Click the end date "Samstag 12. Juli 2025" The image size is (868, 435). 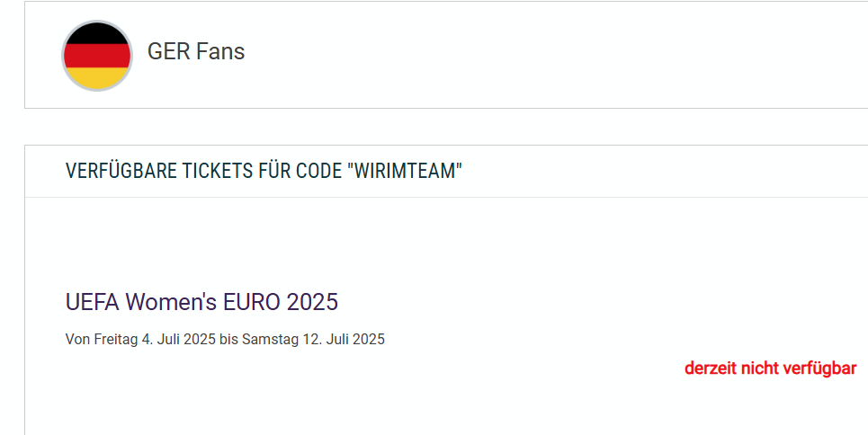point(315,340)
